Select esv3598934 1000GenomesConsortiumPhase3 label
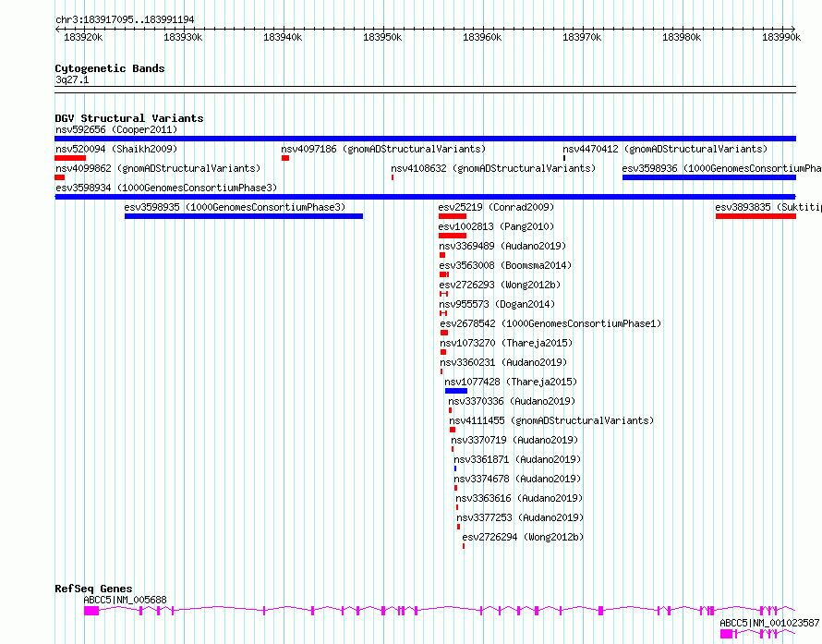Screen dimensions: 822x644 coord(166,188)
